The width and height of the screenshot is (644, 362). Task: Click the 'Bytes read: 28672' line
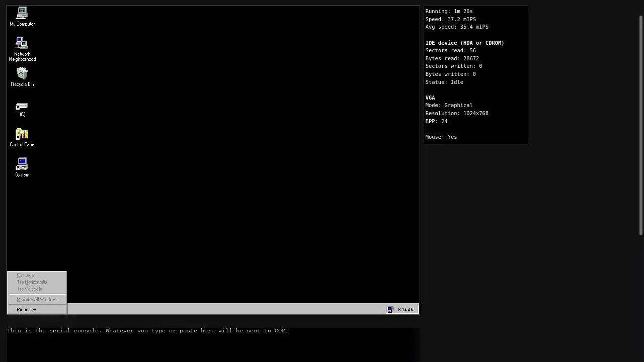[x=452, y=58]
